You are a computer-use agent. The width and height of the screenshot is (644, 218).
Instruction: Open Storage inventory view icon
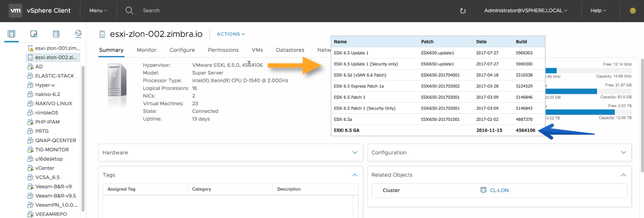[x=56, y=34]
